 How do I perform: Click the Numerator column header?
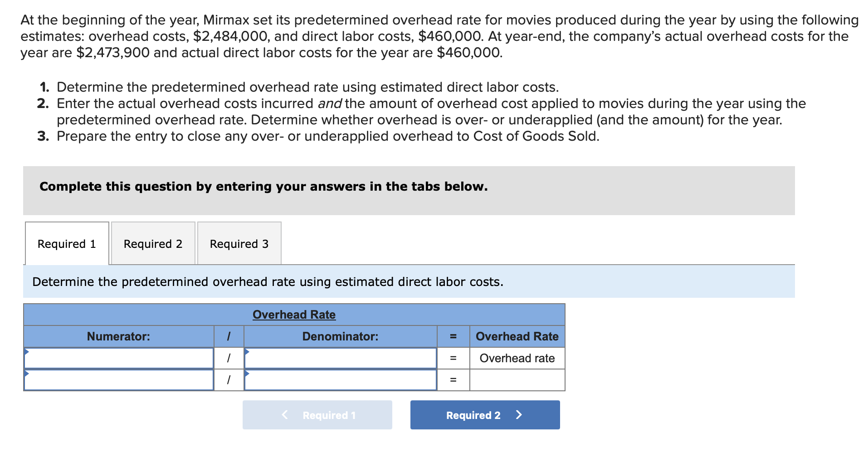119,337
